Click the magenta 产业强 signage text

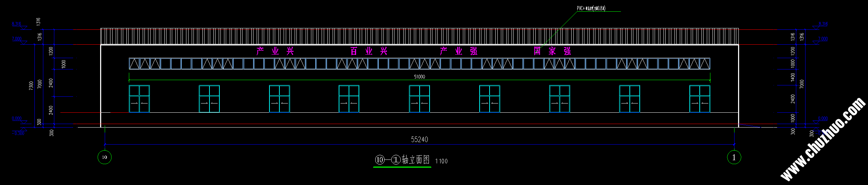[459, 51]
